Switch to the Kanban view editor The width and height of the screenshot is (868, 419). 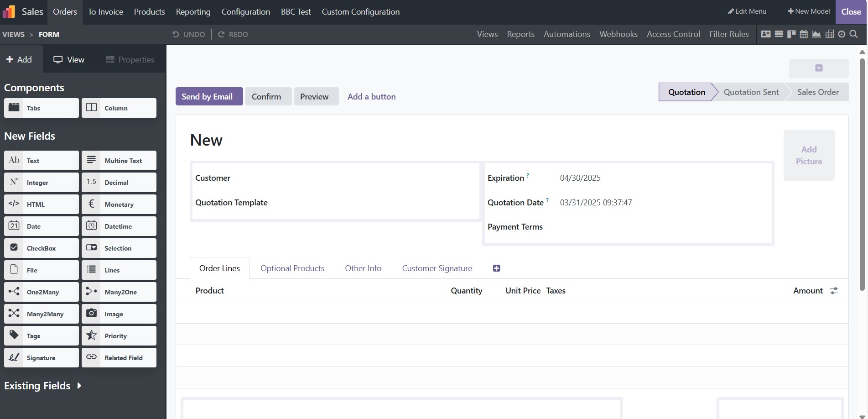point(790,34)
